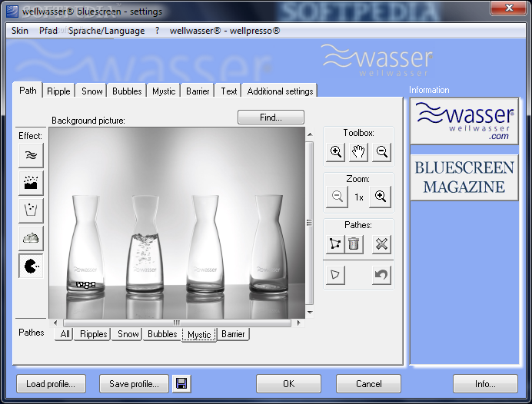Confirm settings with OK

click(288, 384)
